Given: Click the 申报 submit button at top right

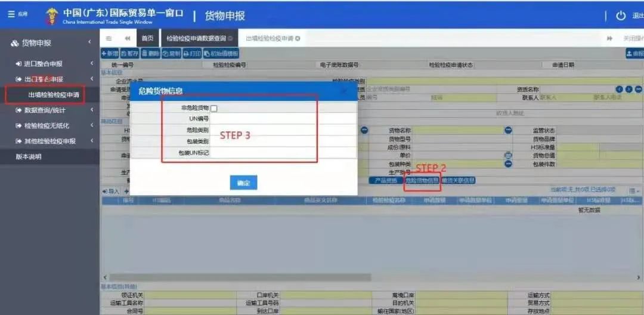Looking at the screenshot, I should coord(634,53).
